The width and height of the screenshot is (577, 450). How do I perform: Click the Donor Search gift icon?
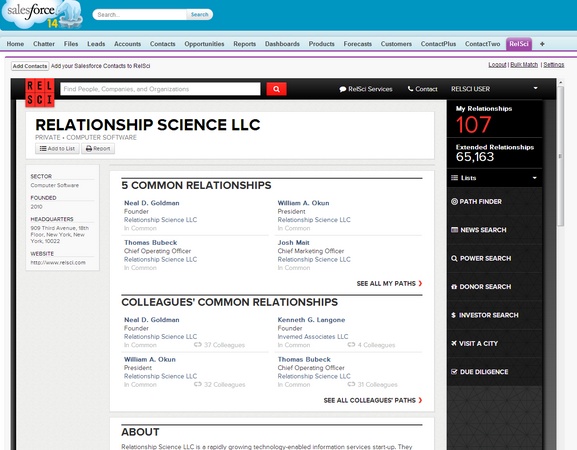point(454,287)
